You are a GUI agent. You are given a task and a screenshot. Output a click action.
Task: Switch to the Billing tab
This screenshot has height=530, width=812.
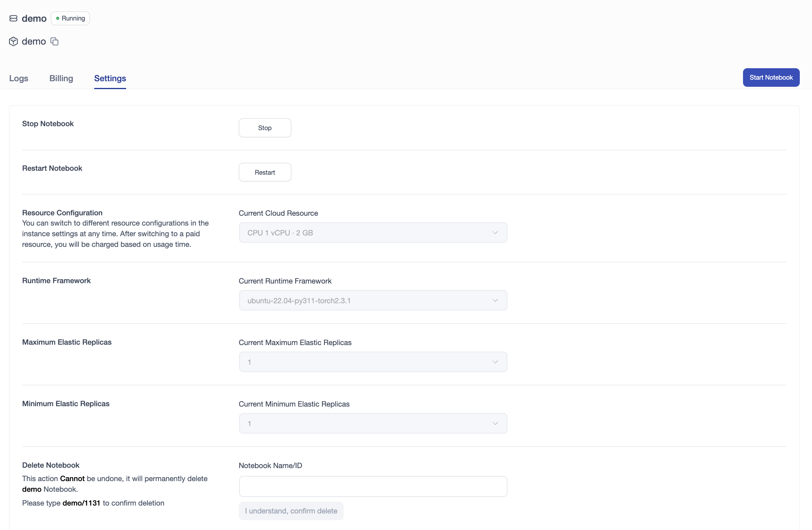tap(61, 78)
